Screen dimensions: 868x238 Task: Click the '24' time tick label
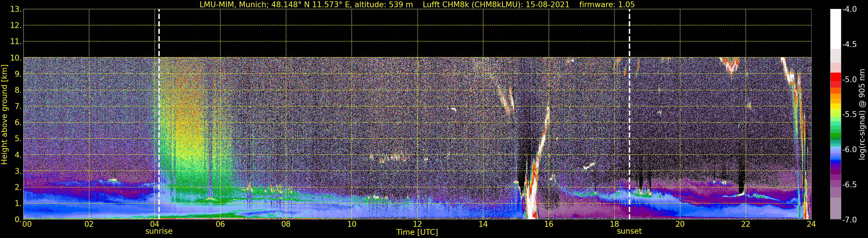811,224
